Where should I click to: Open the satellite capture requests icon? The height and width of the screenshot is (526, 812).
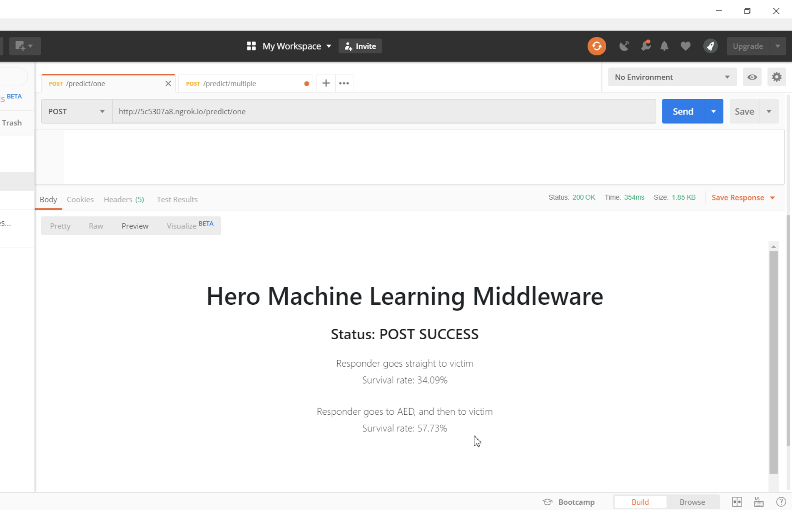point(624,46)
